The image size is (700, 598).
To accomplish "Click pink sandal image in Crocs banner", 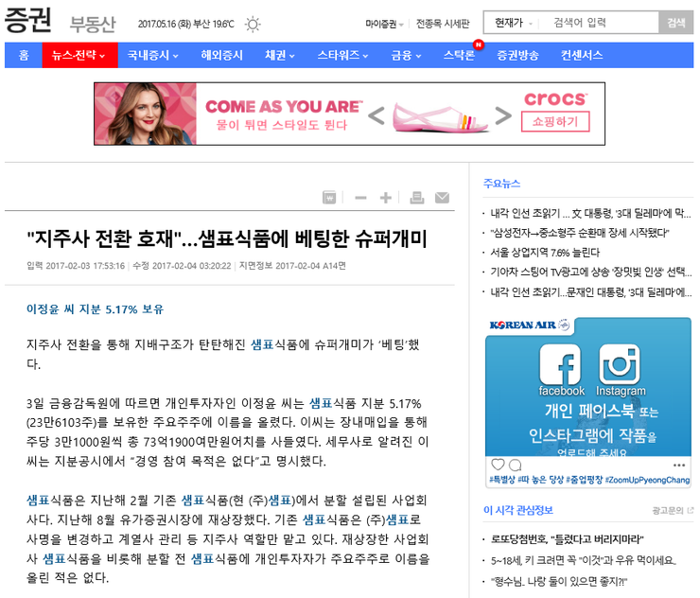I will click(x=440, y=117).
